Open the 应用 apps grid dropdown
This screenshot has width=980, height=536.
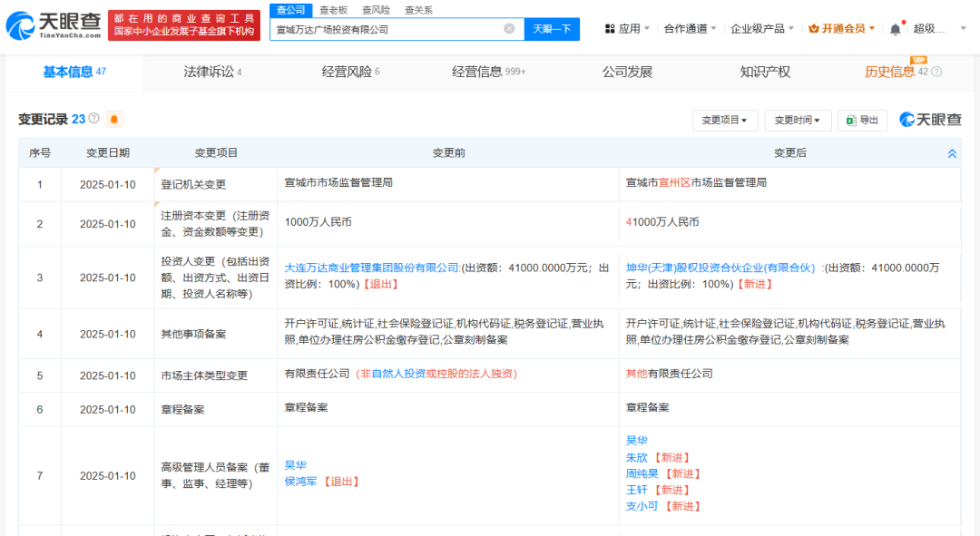tap(627, 29)
